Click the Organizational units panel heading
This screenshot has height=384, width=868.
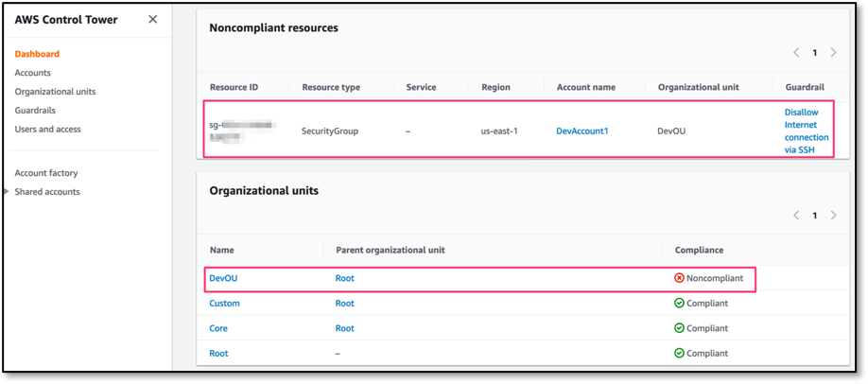[264, 191]
